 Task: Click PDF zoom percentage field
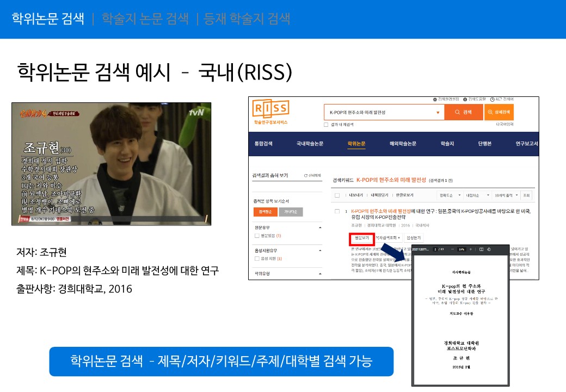pyautogui.click(x=462, y=249)
